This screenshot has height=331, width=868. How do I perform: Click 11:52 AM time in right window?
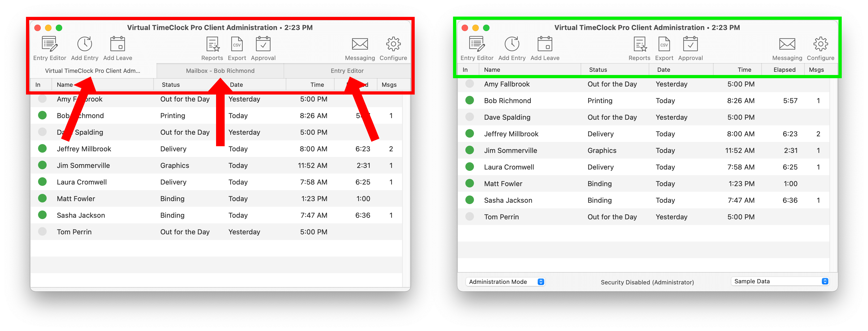coord(740,151)
